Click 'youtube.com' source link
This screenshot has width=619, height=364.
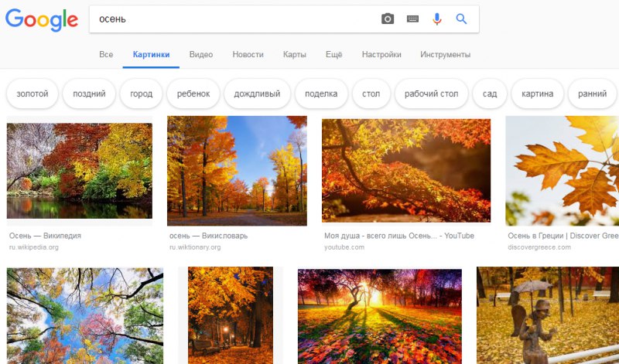(x=344, y=247)
